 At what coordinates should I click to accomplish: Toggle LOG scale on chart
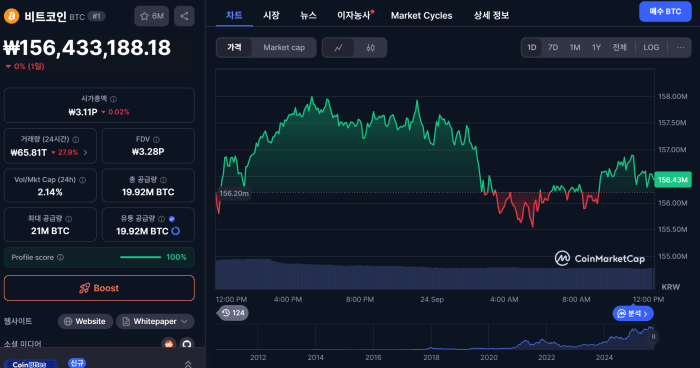pos(651,47)
